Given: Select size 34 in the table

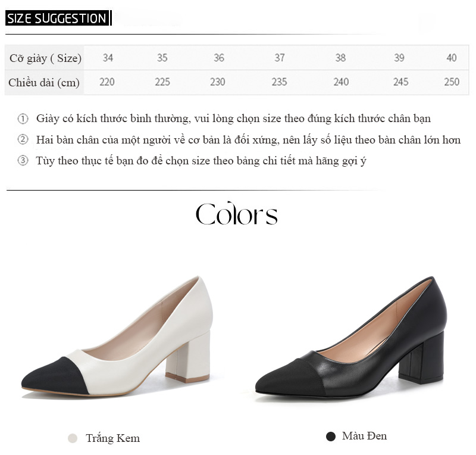Looking at the screenshot, I should pos(108,58).
